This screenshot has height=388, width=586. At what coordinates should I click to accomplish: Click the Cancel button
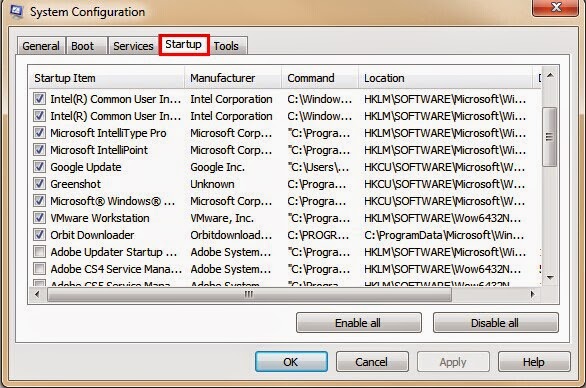(x=372, y=361)
